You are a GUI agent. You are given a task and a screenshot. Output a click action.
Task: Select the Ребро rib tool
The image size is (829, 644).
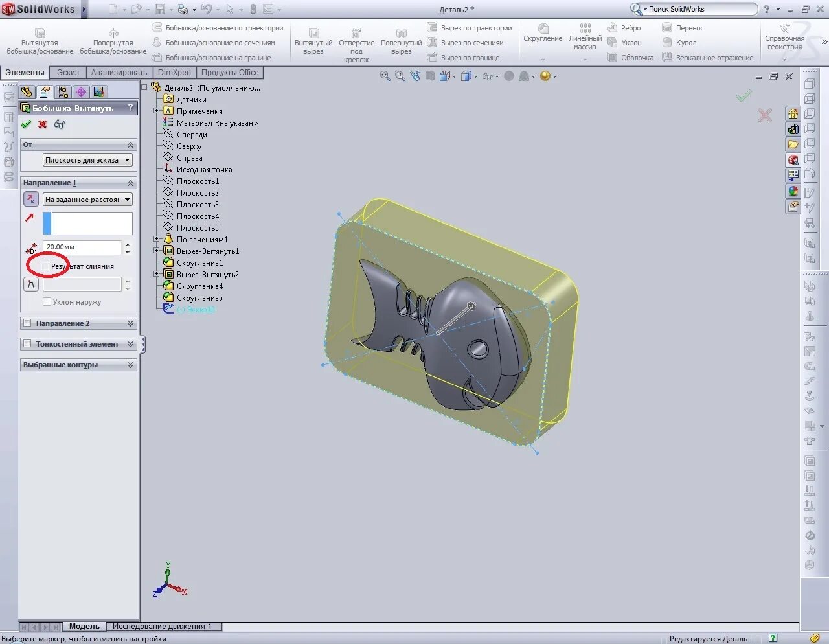coord(624,28)
